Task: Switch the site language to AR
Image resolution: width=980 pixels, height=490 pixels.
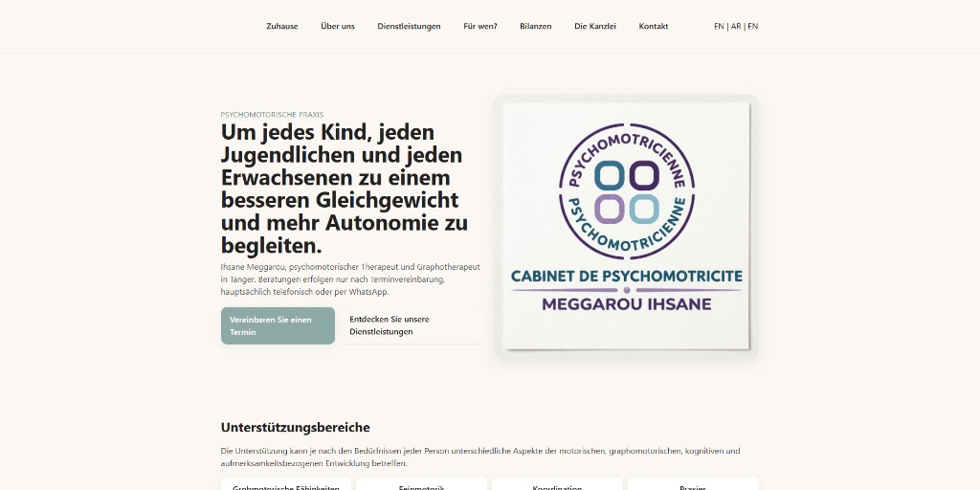Action: point(736,26)
